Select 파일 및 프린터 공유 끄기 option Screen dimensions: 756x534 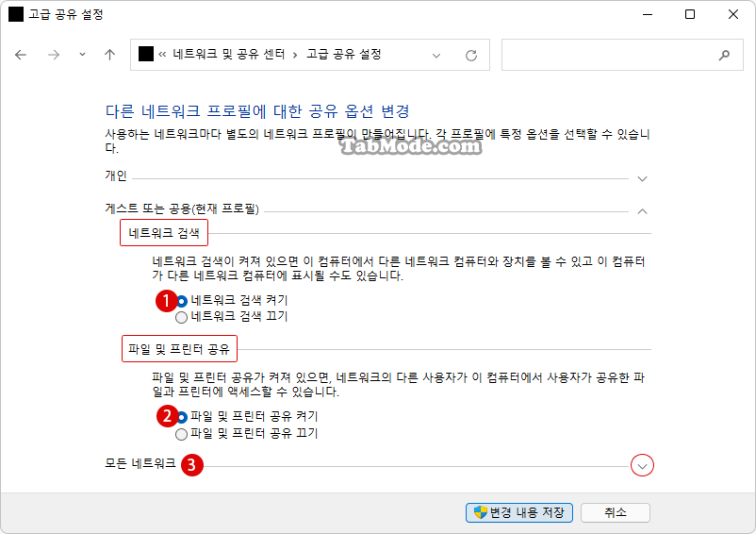click(x=181, y=434)
